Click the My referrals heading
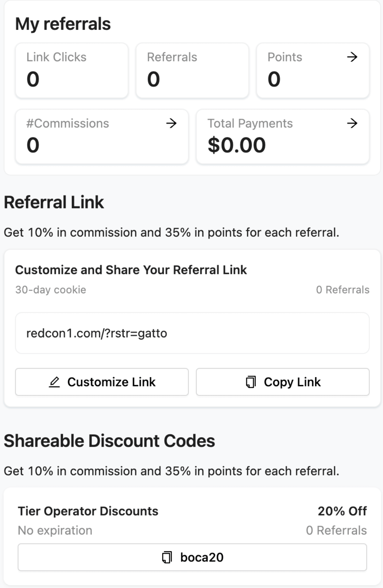 tap(63, 24)
